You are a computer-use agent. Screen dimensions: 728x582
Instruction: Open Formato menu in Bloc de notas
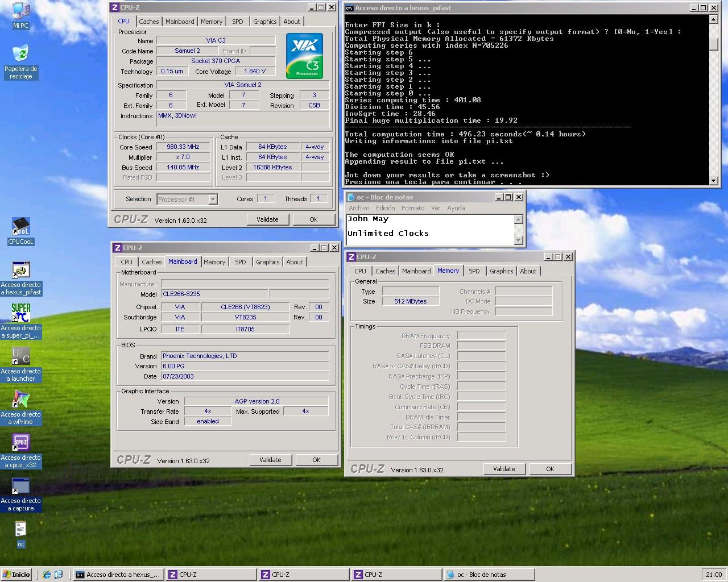click(x=413, y=208)
